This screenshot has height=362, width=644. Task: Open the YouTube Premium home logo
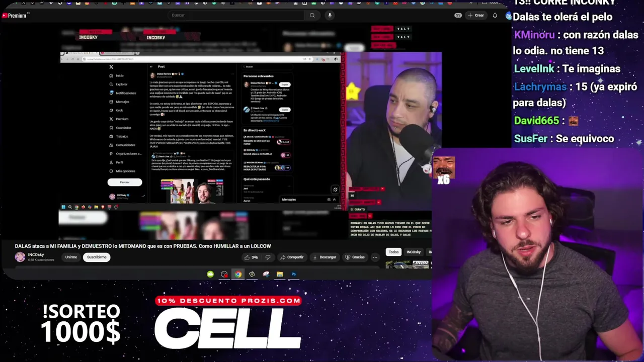[x=14, y=16]
